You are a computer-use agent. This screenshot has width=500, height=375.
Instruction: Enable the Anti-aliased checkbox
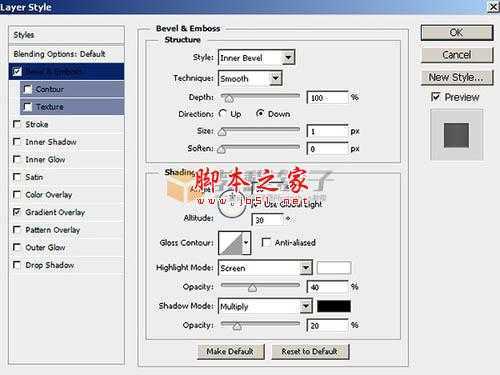pyautogui.click(x=266, y=242)
